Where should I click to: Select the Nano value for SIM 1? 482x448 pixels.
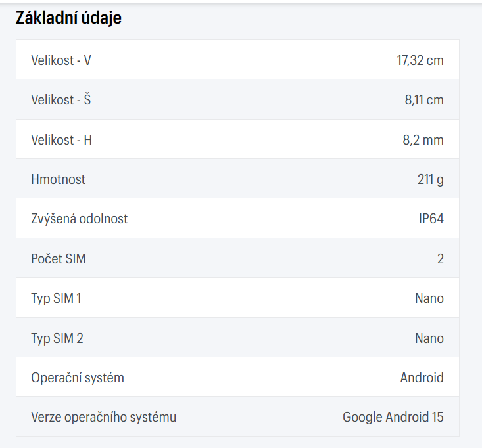coord(429,298)
